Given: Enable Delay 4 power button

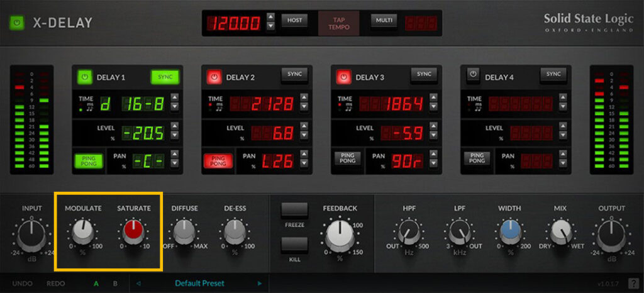Looking at the screenshot, I should (x=473, y=75).
